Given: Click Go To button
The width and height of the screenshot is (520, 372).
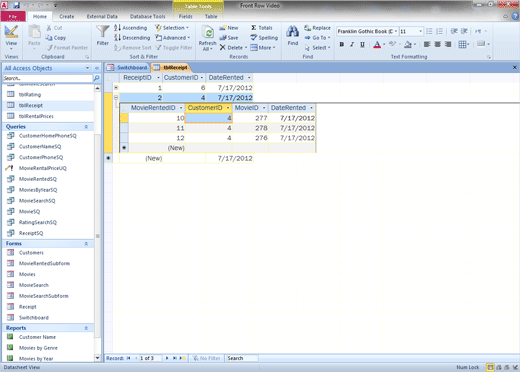Looking at the screenshot, I should (x=317, y=38).
